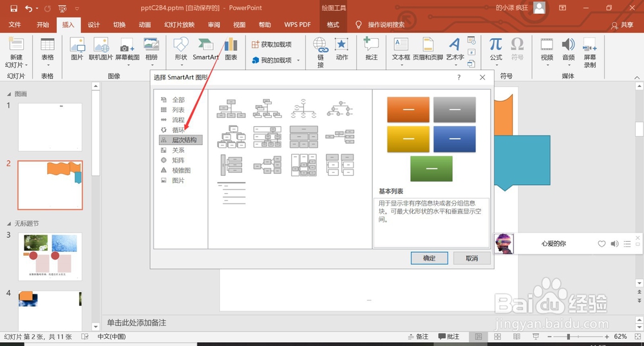Select 列表 category in SmartArt dialog
Screen dimensions: 644x346
coord(178,110)
